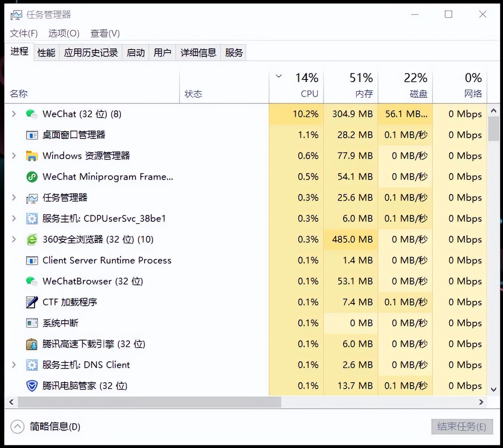The width and height of the screenshot is (503, 448).
Task: Open the CPU column sort dropdown
Action: point(278,76)
